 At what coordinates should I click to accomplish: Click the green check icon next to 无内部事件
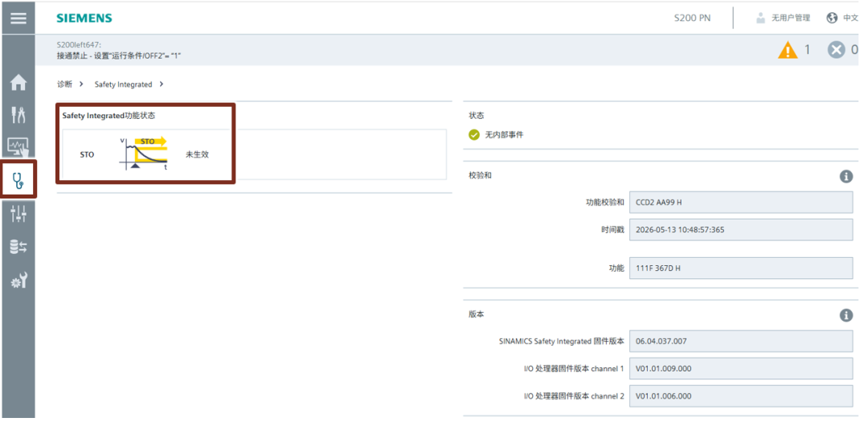474,134
